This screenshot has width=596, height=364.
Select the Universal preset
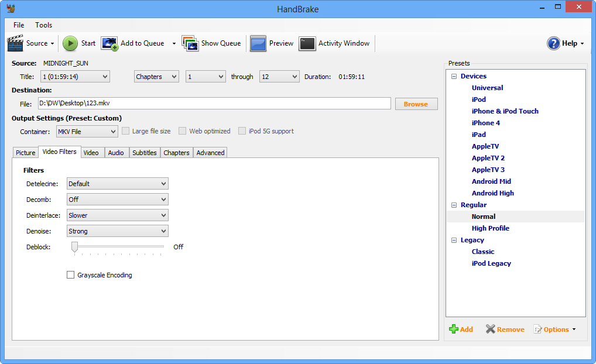click(x=487, y=88)
